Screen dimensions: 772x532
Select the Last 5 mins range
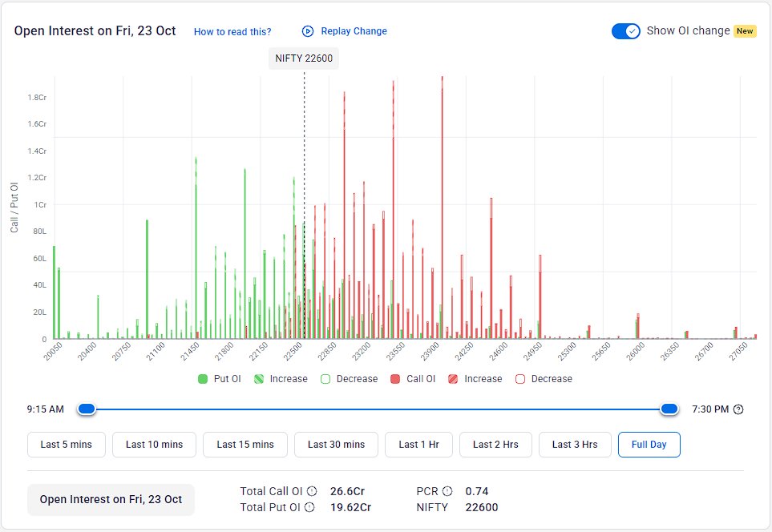click(67, 445)
